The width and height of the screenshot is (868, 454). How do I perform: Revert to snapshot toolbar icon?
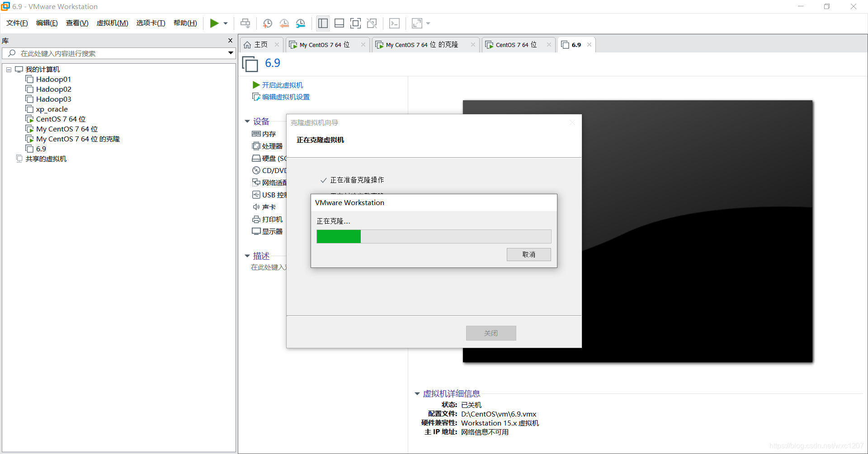click(284, 23)
